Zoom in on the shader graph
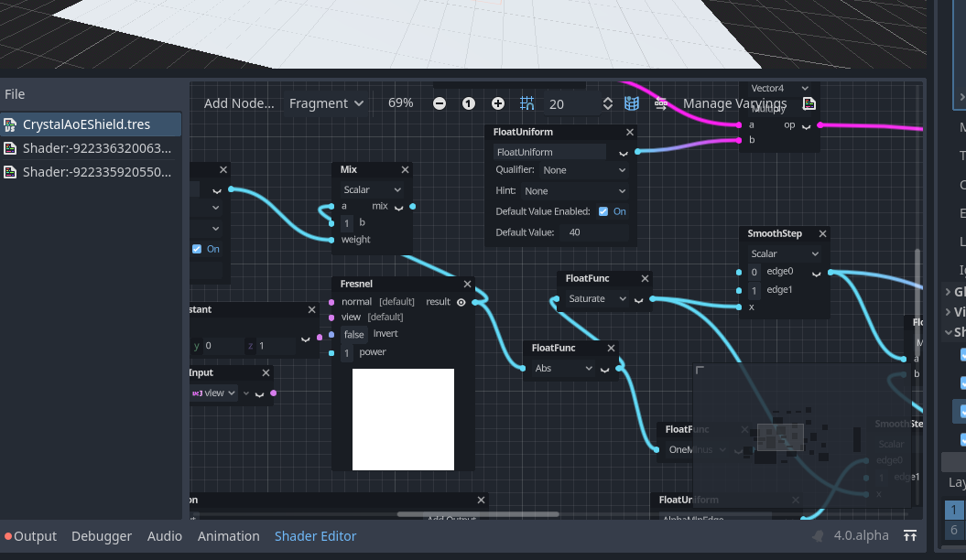This screenshot has height=560, width=966. click(498, 103)
